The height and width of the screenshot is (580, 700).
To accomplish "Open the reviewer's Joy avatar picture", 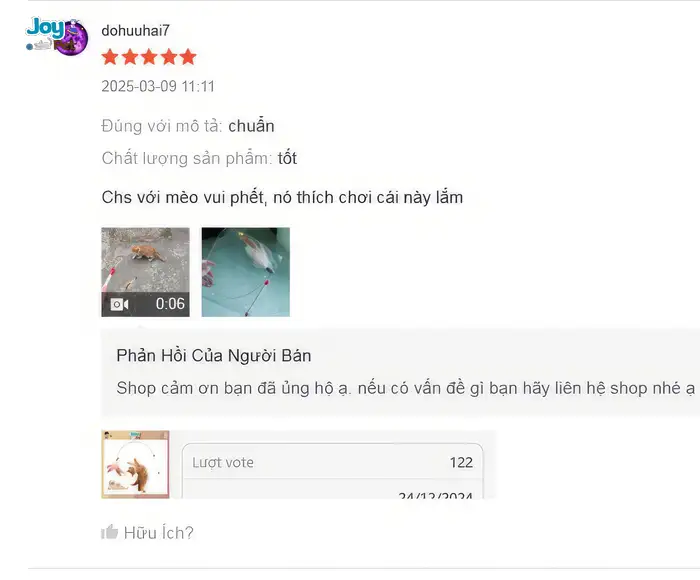I will pyautogui.click(x=57, y=37).
